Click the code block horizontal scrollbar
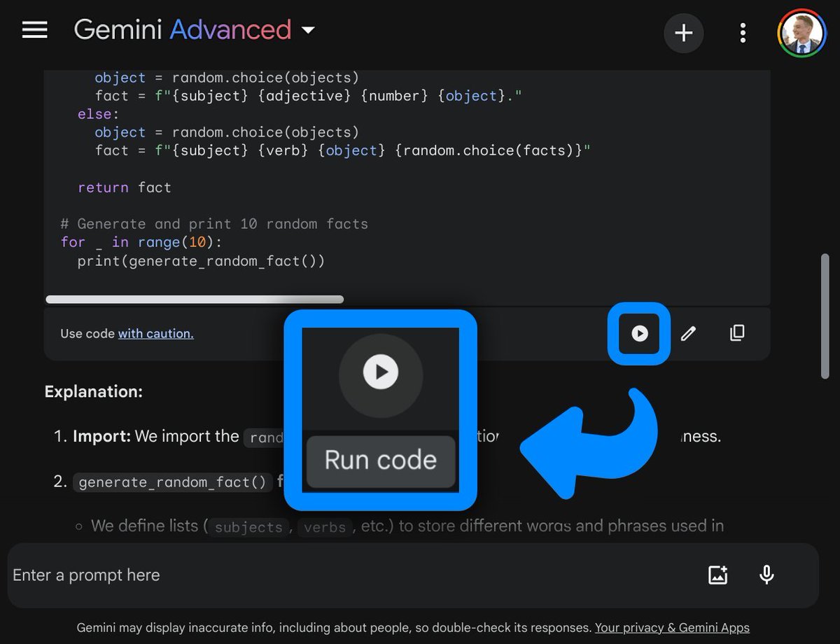 tap(195, 299)
